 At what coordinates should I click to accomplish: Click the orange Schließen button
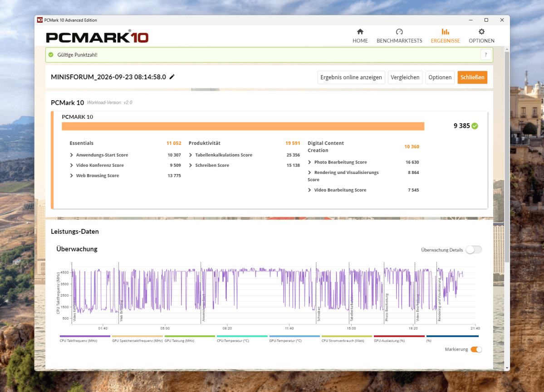pyautogui.click(x=472, y=77)
